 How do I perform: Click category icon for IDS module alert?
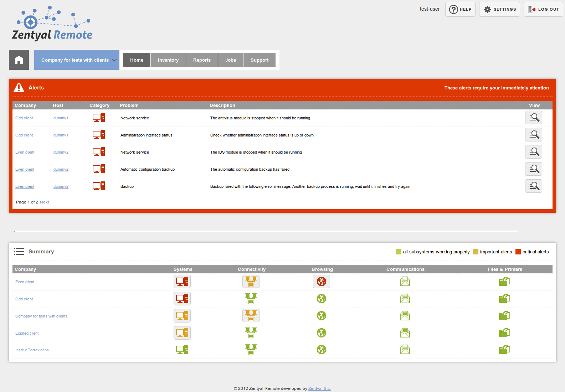click(x=99, y=152)
